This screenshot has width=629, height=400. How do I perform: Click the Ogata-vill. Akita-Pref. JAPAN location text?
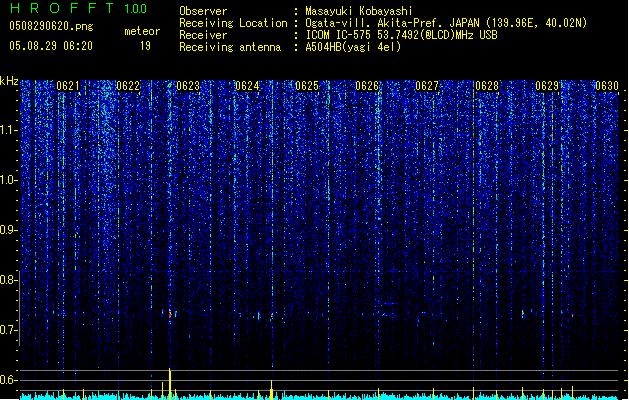coord(393,23)
